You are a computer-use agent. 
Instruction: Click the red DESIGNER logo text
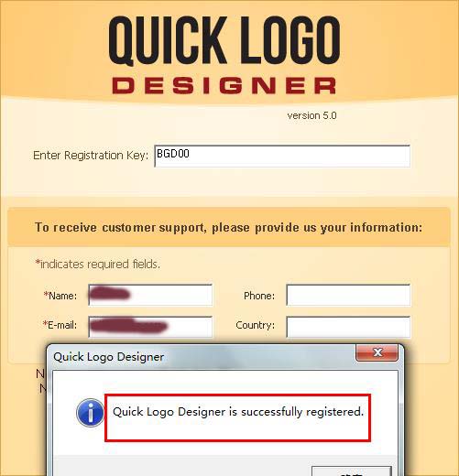224,85
